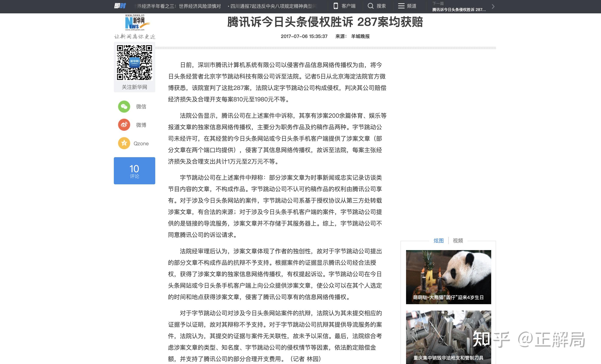Share article via green 微信 icon
Viewport: 601px width, 364px height.
124,106
